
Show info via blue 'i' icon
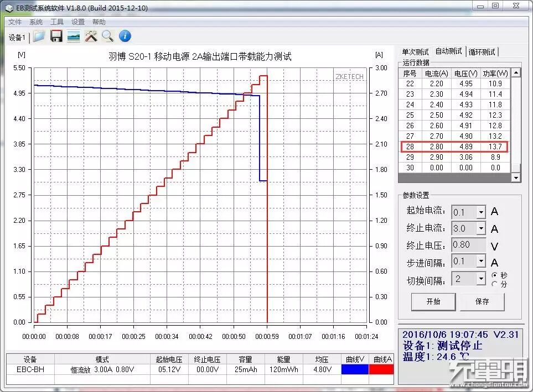[x=125, y=36]
